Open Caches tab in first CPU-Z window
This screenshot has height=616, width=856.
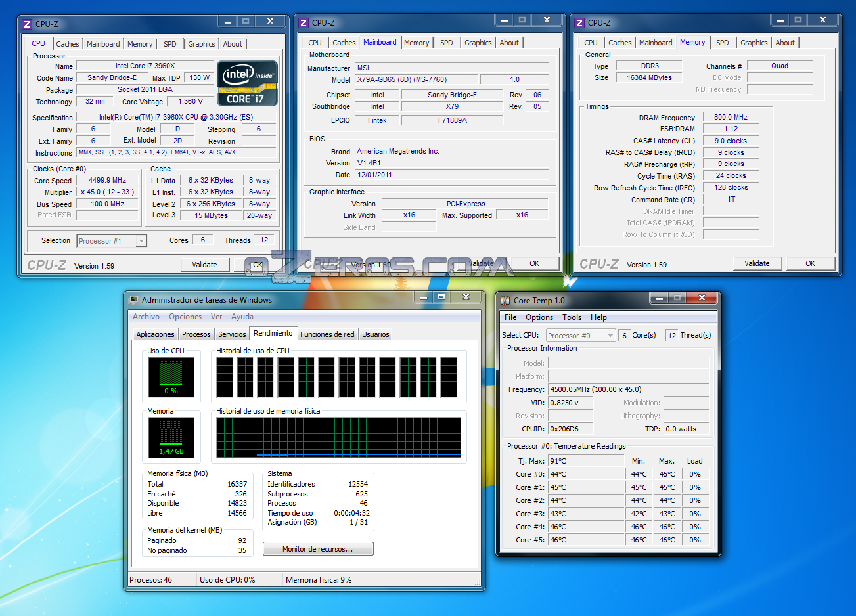(68, 44)
